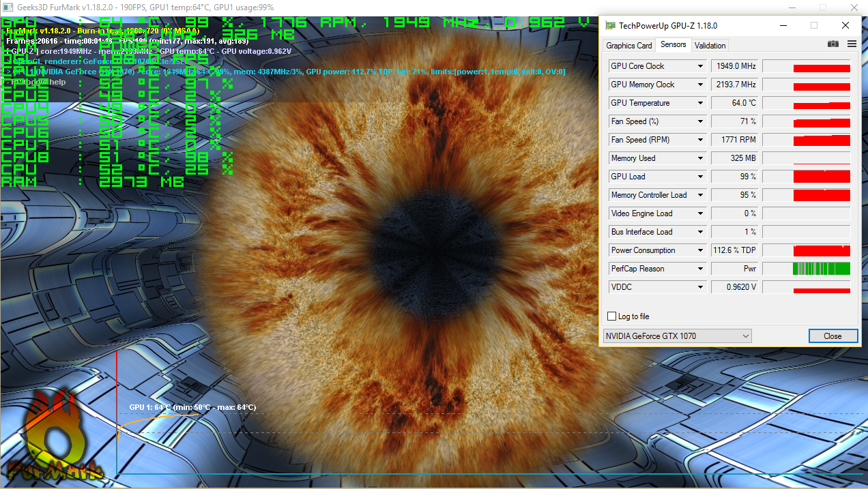Viewport: 868px width, 489px height.
Task: Open the GPU-Z hamburger menu icon
Action: click(x=852, y=44)
